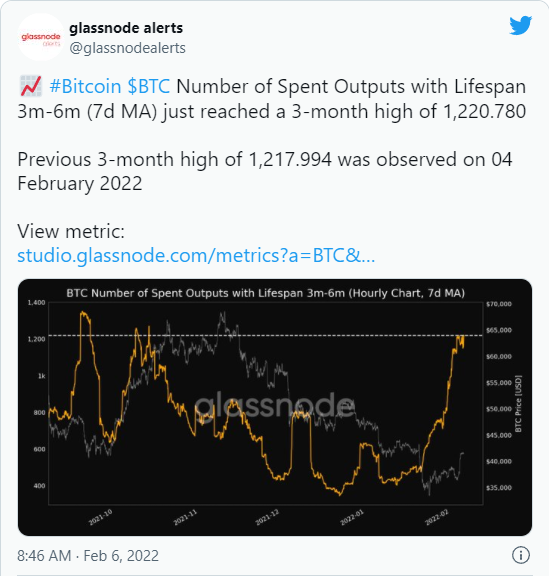Click the BTC Price [USD] axis label
The width and height of the screenshot is (549, 576).
[518, 403]
